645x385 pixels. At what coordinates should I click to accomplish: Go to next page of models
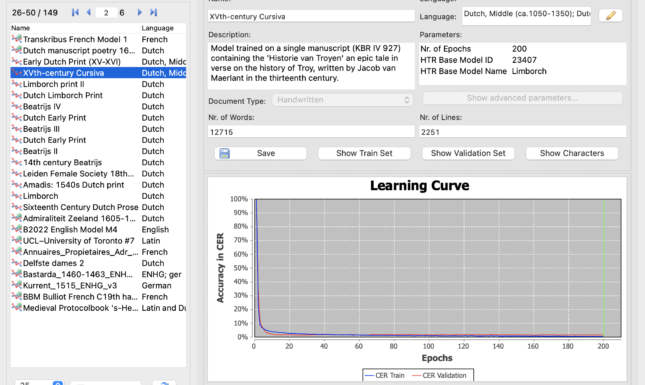tap(139, 12)
